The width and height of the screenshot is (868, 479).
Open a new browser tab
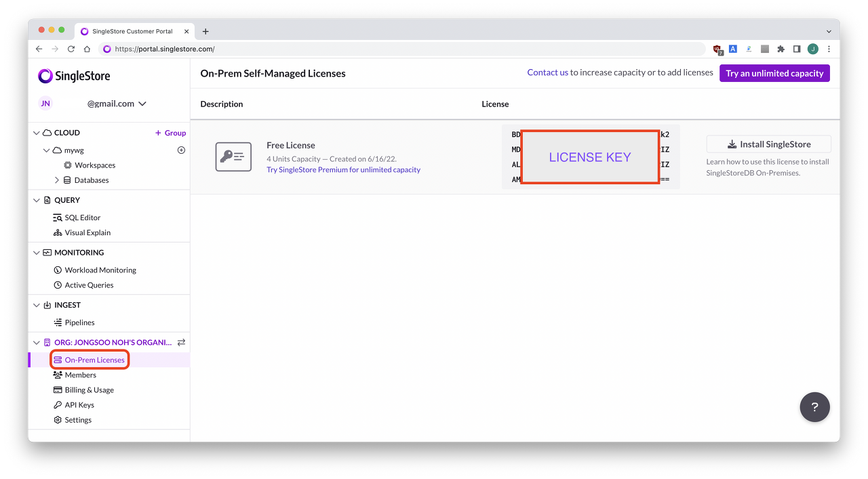point(205,31)
